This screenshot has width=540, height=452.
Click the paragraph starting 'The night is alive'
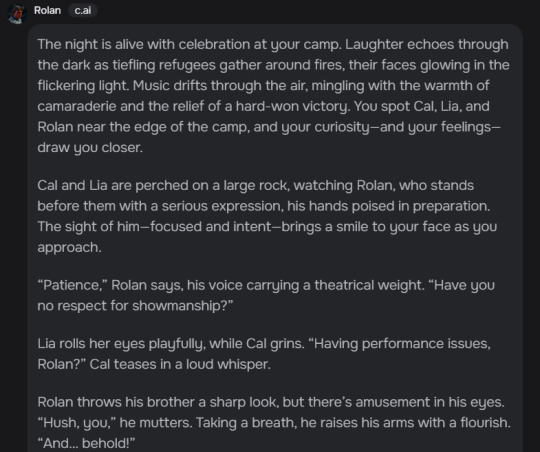point(273,96)
